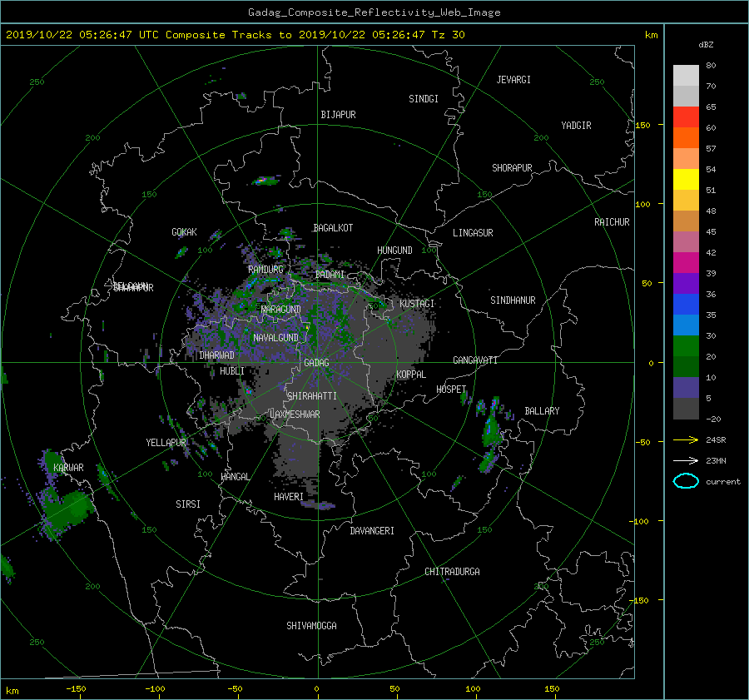Click the NAVALGUND city label
Screen dimensions: 749x700
click(x=275, y=338)
